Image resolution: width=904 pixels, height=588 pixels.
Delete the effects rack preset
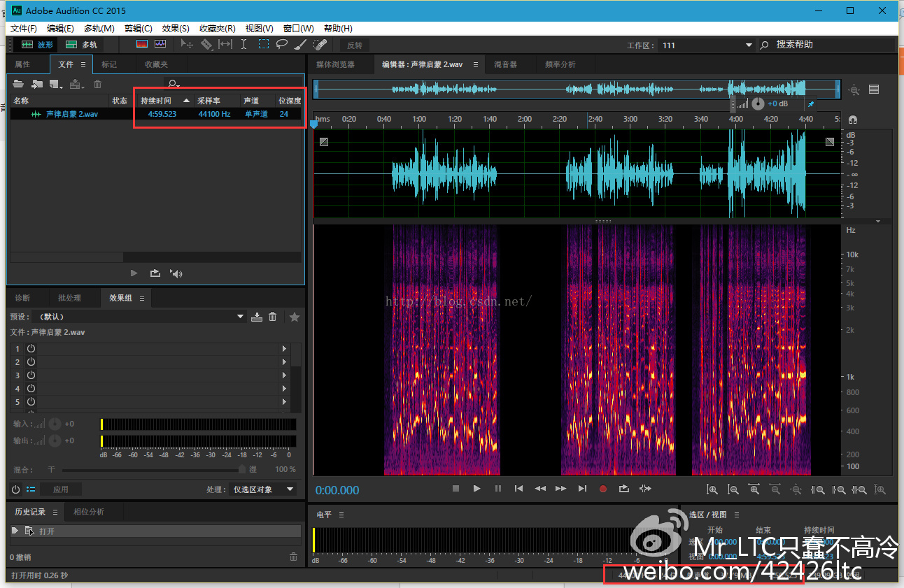[273, 317]
